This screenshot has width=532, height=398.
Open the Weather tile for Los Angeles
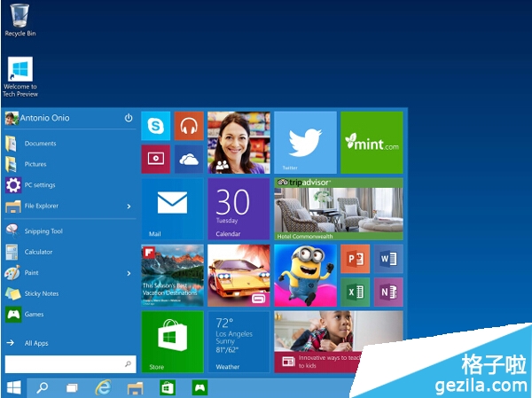pos(239,342)
